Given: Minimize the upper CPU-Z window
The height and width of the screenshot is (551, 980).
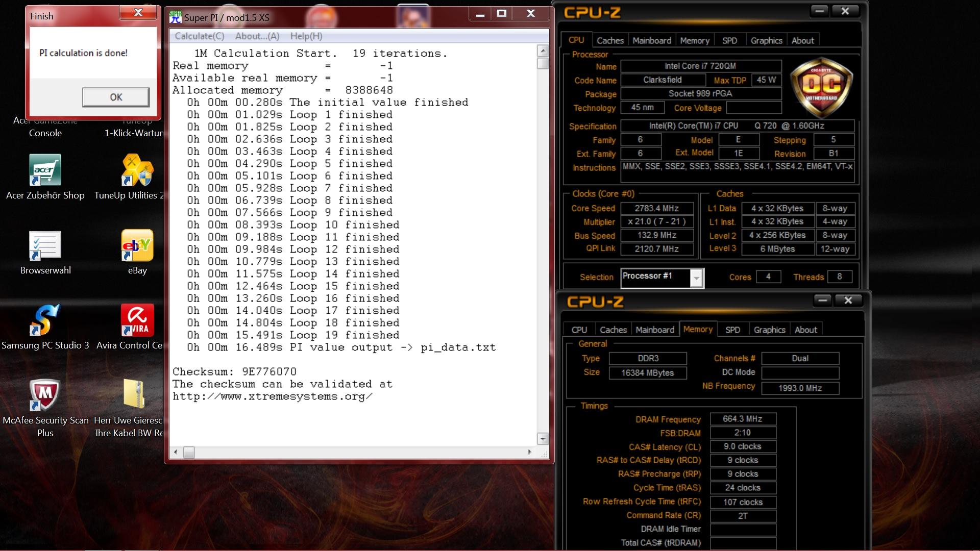Looking at the screenshot, I should (820, 11).
